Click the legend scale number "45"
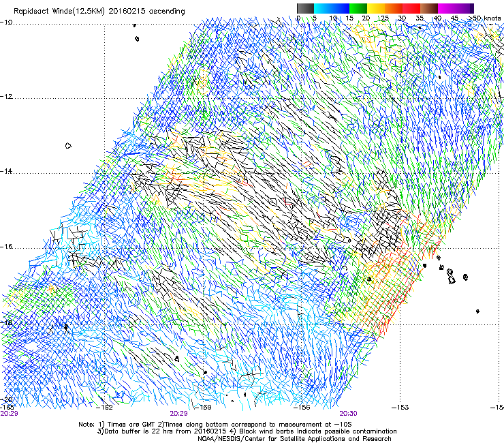The height and width of the screenshot is (443, 504). point(454,18)
